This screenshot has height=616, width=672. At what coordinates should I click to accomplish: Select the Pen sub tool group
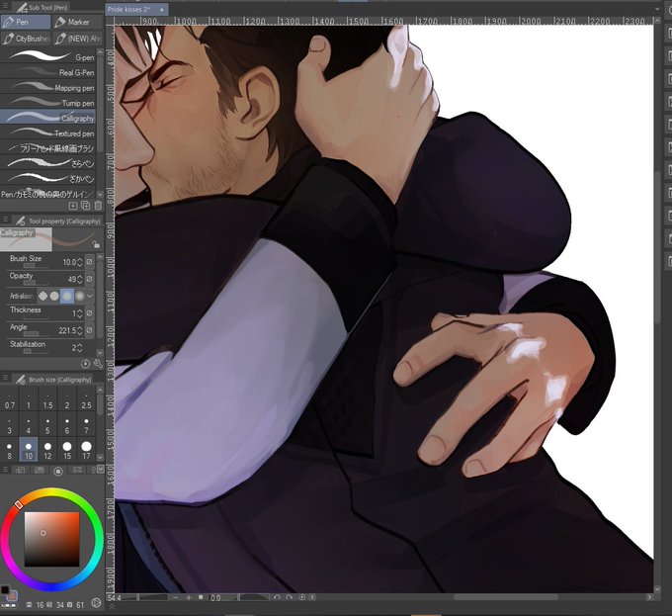point(26,22)
